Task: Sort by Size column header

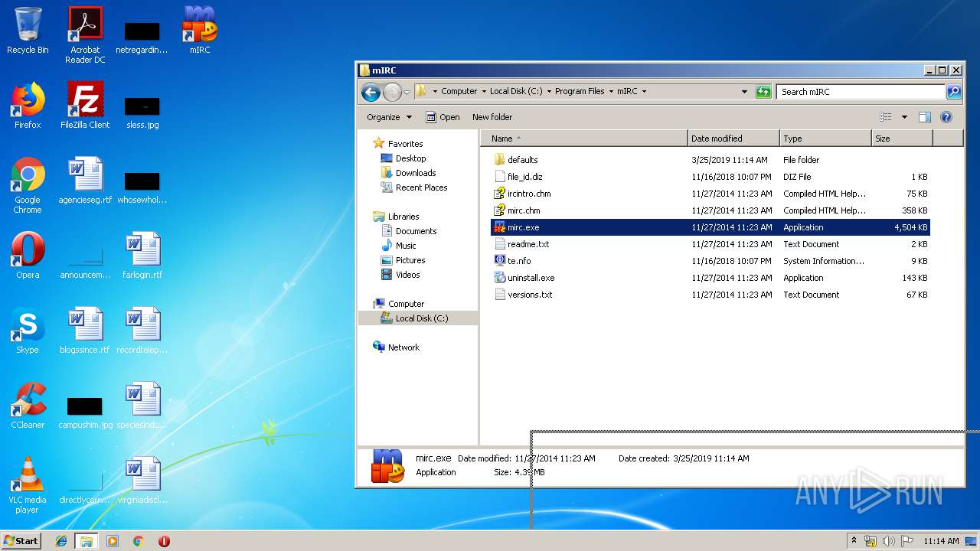Action: [902, 139]
